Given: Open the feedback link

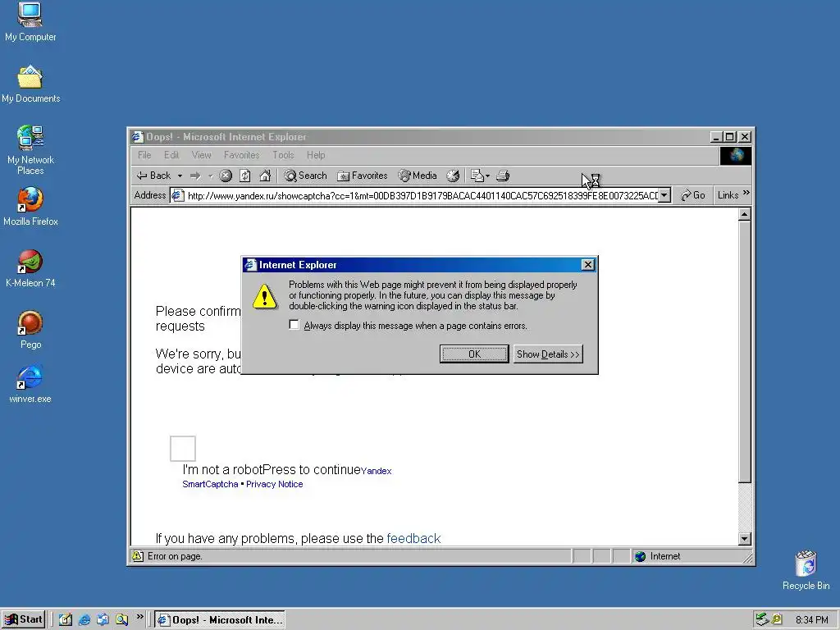Looking at the screenshot, I should point(413,538).
